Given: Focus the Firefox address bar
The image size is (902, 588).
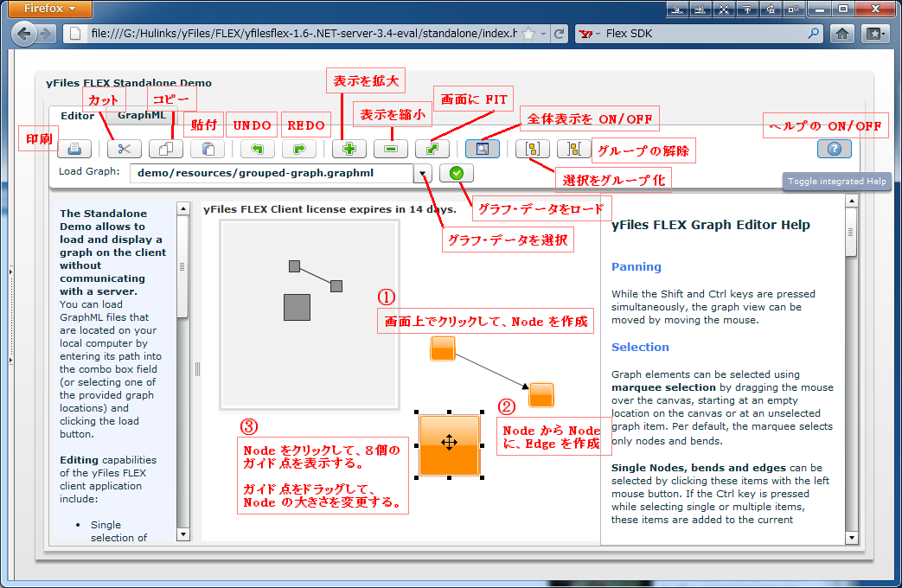Looking at the screenshot, I should click(304, 34).
